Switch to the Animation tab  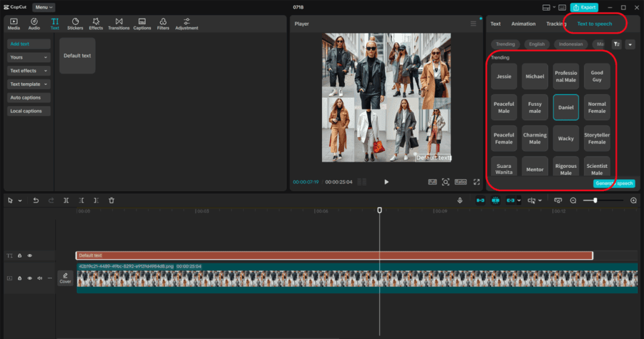[x=523, y=24]
